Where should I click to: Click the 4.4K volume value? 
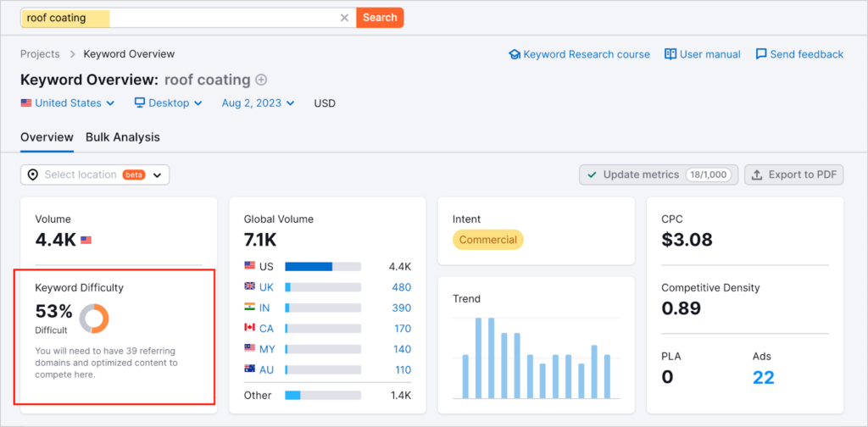pyautogui.click(x=56, y=240)
